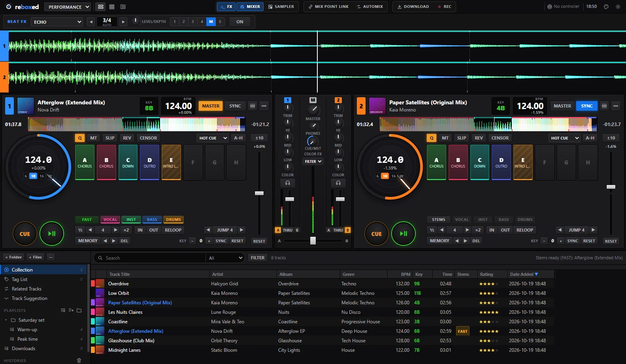Open deck 1 beat grid icon
Viewport: 626px width, 364px height.
[253, 106]
